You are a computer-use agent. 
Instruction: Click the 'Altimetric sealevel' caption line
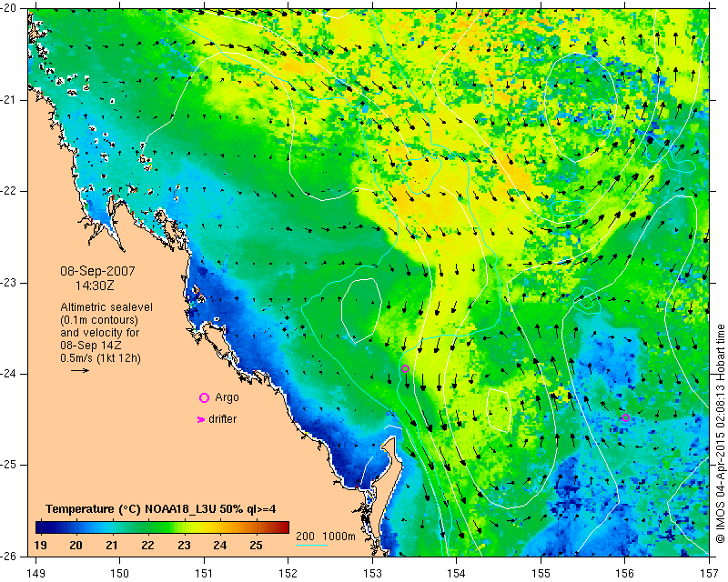pos(106,307)
